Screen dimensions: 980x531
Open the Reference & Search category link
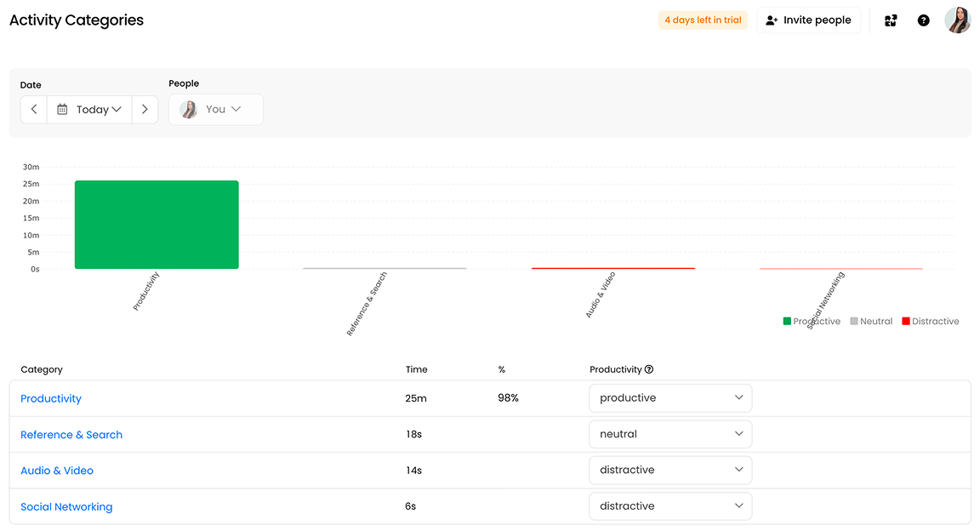pos(71,434)
